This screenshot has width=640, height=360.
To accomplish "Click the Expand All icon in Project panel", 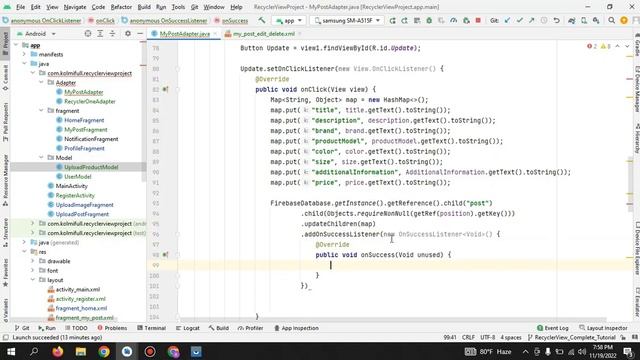I will 100,33.
